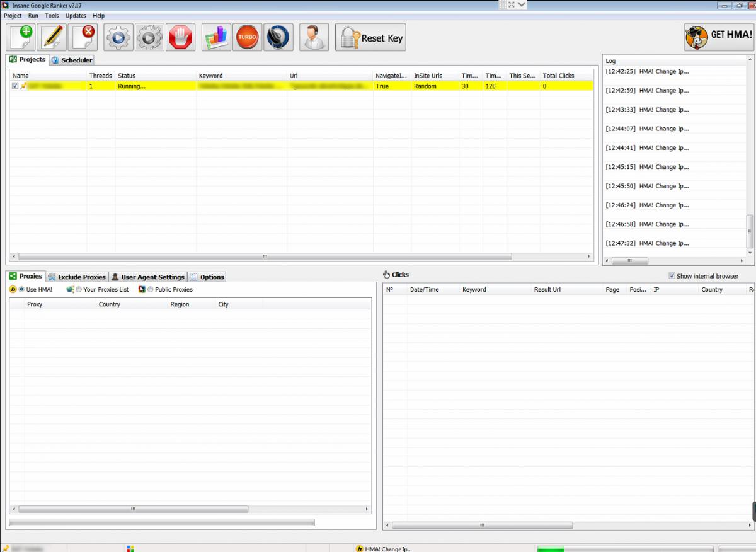This screenshot has height=552, width=756.
Task: Click the app icon in the title bar
Action: click(x=6, y=5)
